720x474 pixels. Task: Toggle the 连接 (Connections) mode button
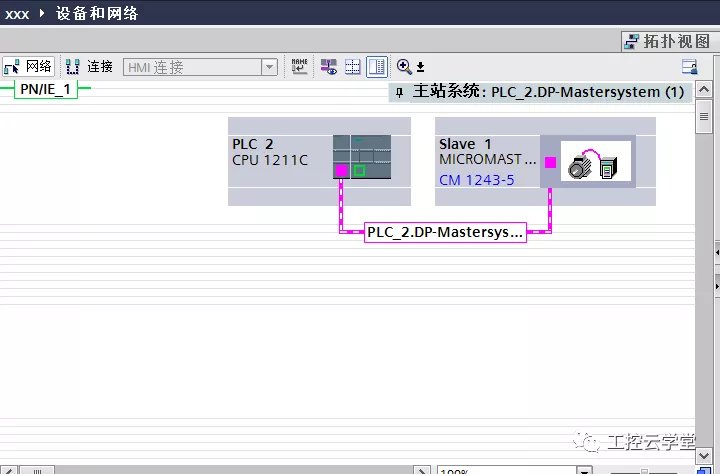[89, 67]
